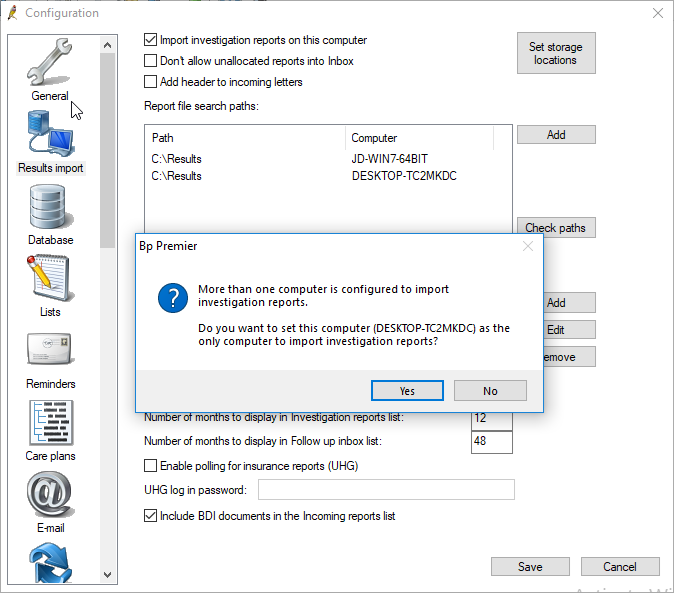The image size is (674, 593).
Task: Click the partially hidden Remove button
Action: [x=570, y=357]
